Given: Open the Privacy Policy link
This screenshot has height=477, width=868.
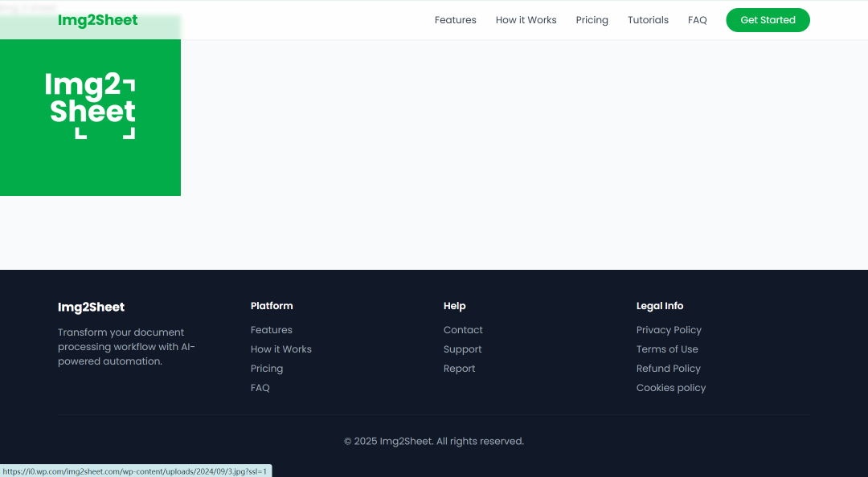Looking at the screenshot, I should click(x=669, y=330).
